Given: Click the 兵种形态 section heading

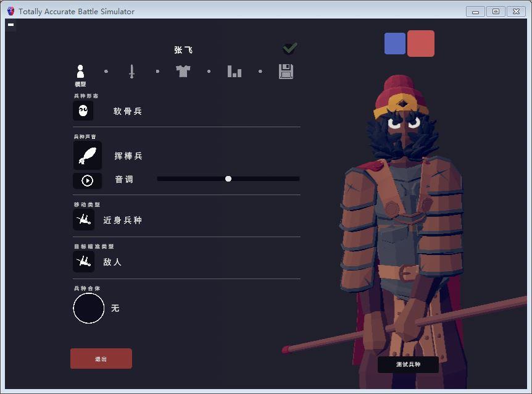Looking at the screenshot, I should pyautogui.click(x=86, y=96).
